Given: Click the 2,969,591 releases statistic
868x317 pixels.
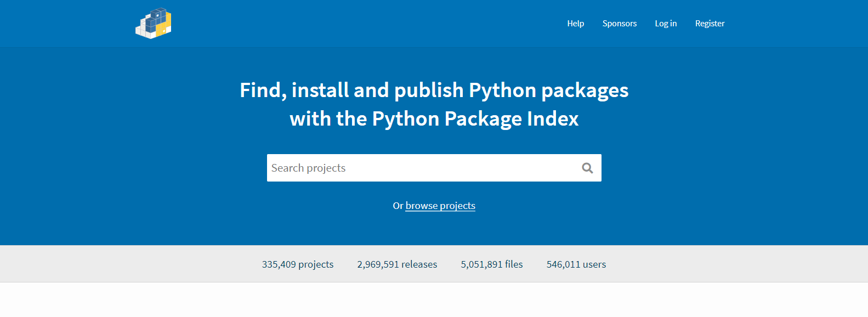Looking at the screenshot, I should pyautogui.click(x=397, y=264).
